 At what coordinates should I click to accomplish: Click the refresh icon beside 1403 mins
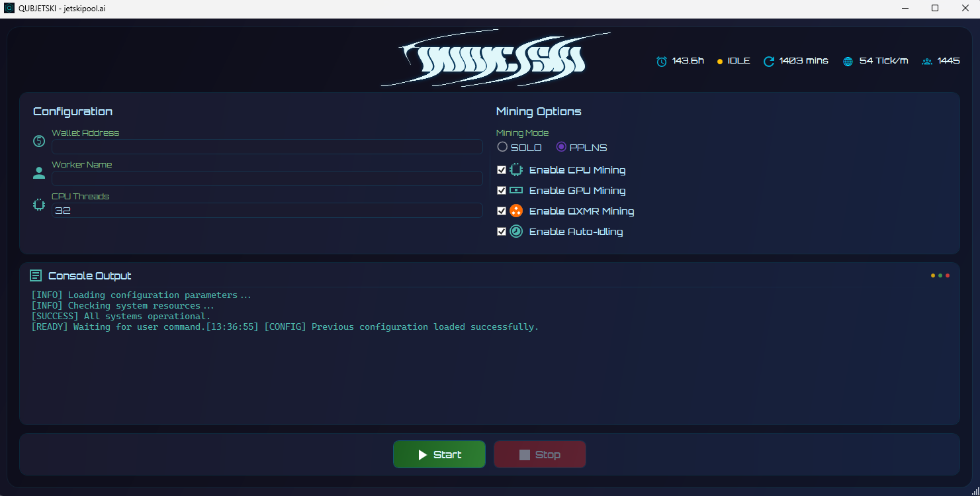769,62
